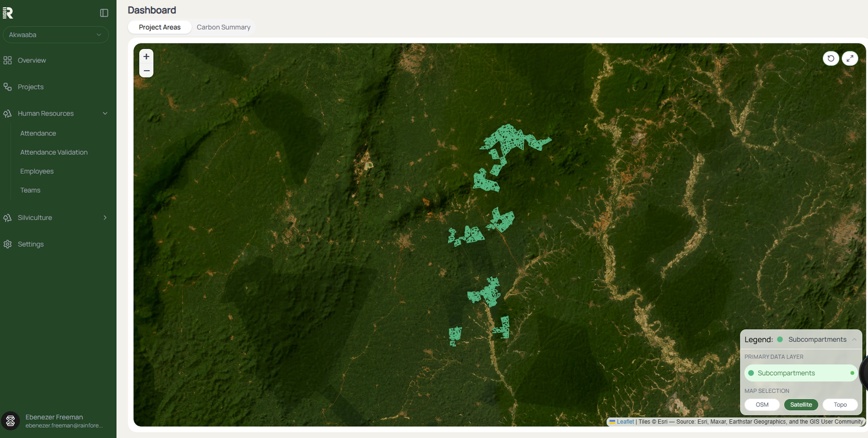The height and width of the screenshot is (438, 868).
Task: Open Attendance Validation page
Action: pyautogui.click(x=54, y=153)
